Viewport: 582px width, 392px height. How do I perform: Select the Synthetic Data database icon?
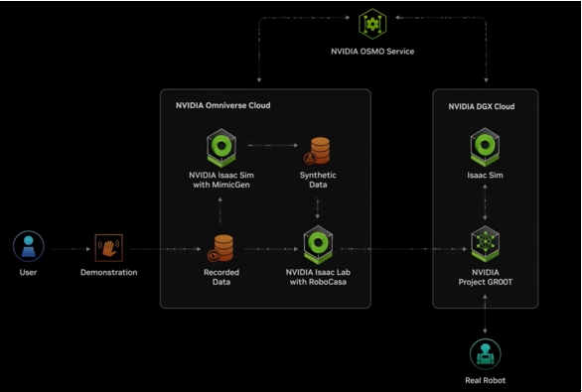318,151
